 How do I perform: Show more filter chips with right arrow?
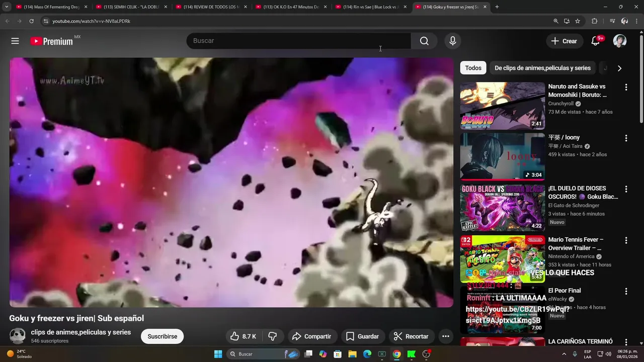point(619,68)
